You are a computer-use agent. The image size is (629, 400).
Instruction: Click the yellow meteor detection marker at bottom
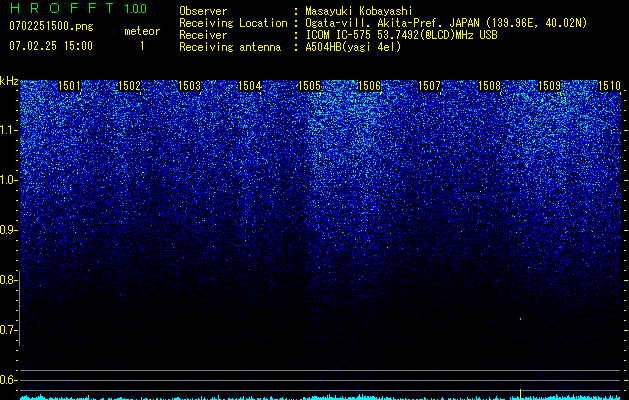[x=520, y=393]
